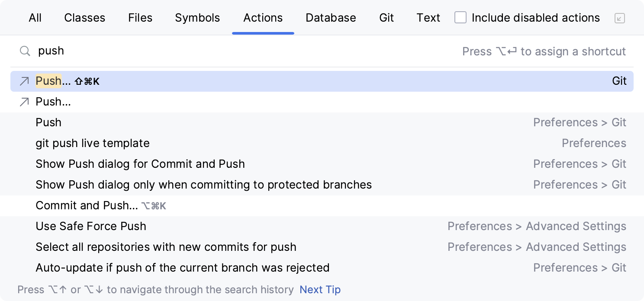This screenshot has width=644, height=301.
Task: Select the Use Safe Force Push setting
Action: pyautogui.click(x=91, y=226)
